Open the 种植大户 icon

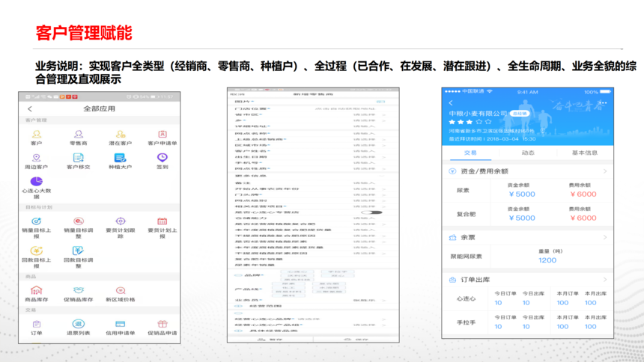click(120, 158)
